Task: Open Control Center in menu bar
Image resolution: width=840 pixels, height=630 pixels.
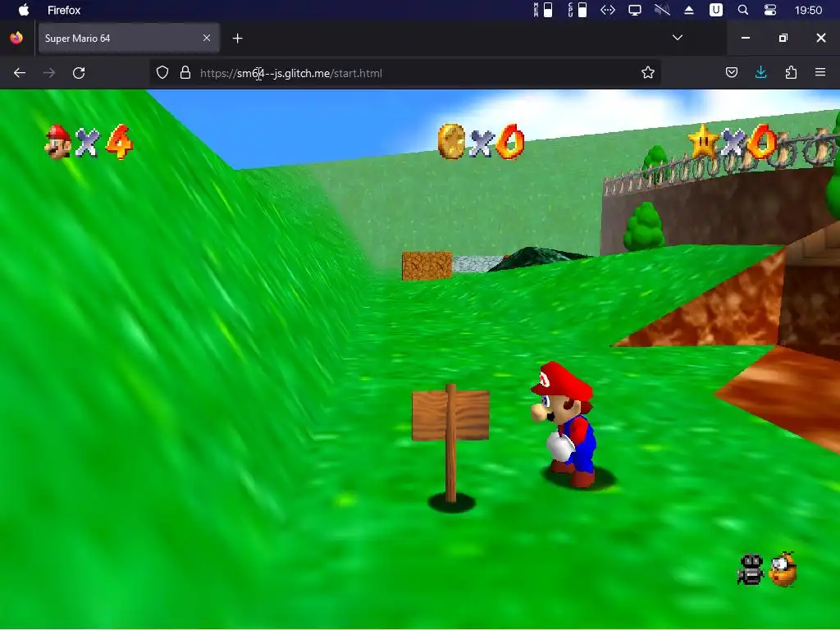Action: [x=769, y=10]
